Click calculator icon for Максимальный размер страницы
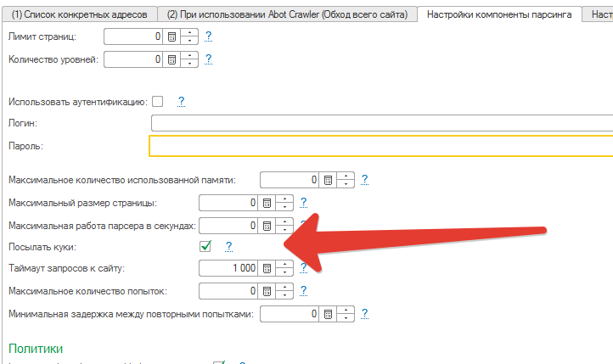 click(266, 203)
